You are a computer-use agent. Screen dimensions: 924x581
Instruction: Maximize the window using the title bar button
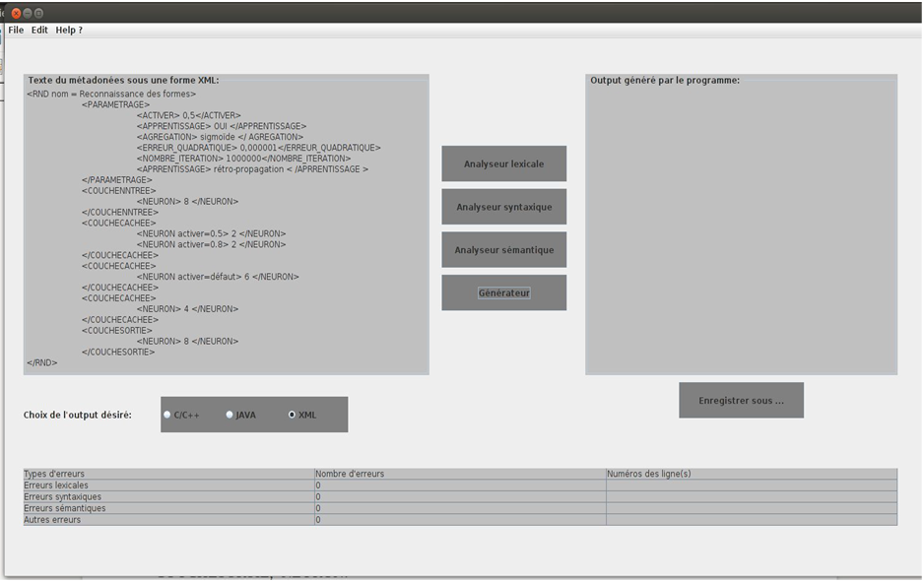38,13
